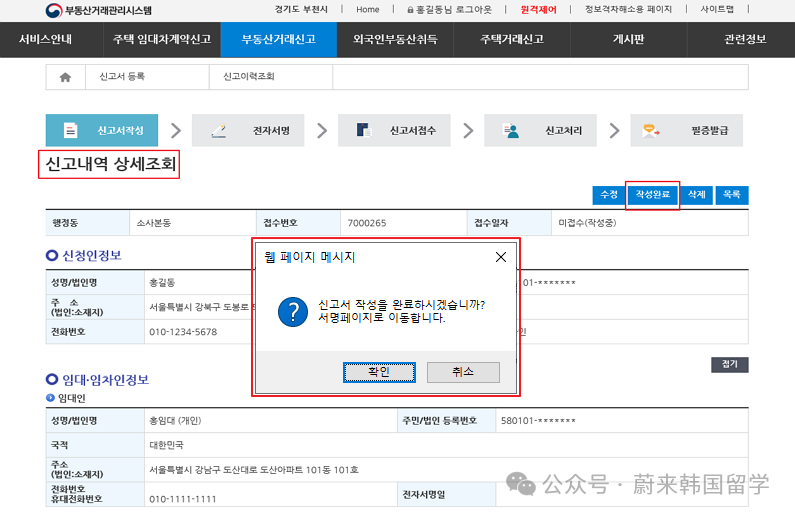This screenshot has width=795, height=516.
Task: Confirm with the 확인 button
Action: pos(379,372)
